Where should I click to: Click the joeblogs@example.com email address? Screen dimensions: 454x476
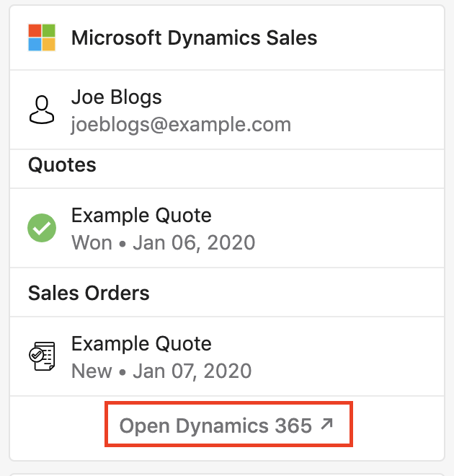pyautogui.click(x=181, y=125)
